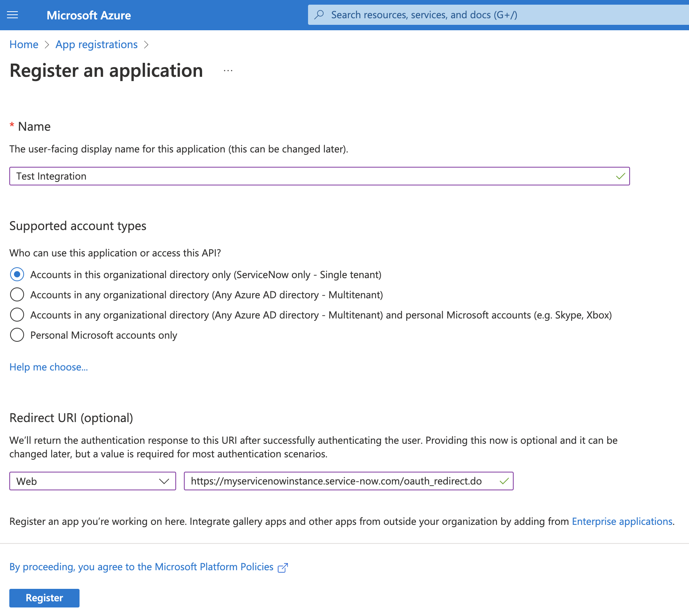Image resolution: width=689 pixels, height=616 pixels.
Task: Open the Help me choose link
Action: pyautogui.click(x=49, y=367)
